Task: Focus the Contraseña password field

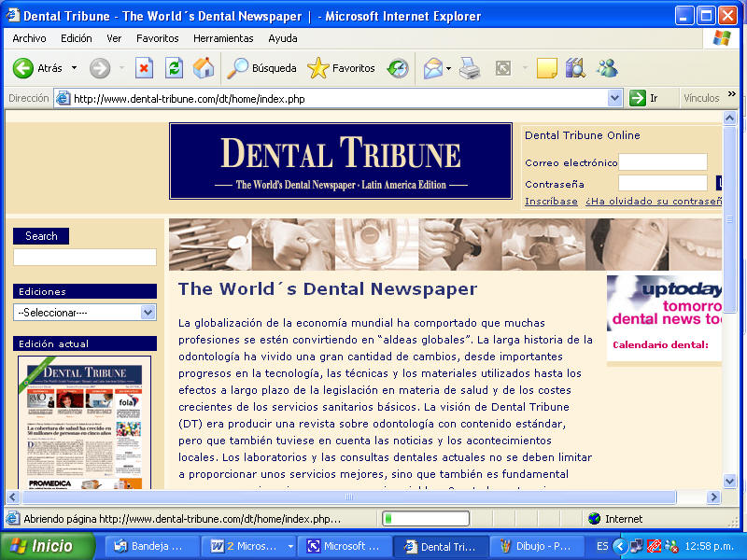Action: point(663,183)
